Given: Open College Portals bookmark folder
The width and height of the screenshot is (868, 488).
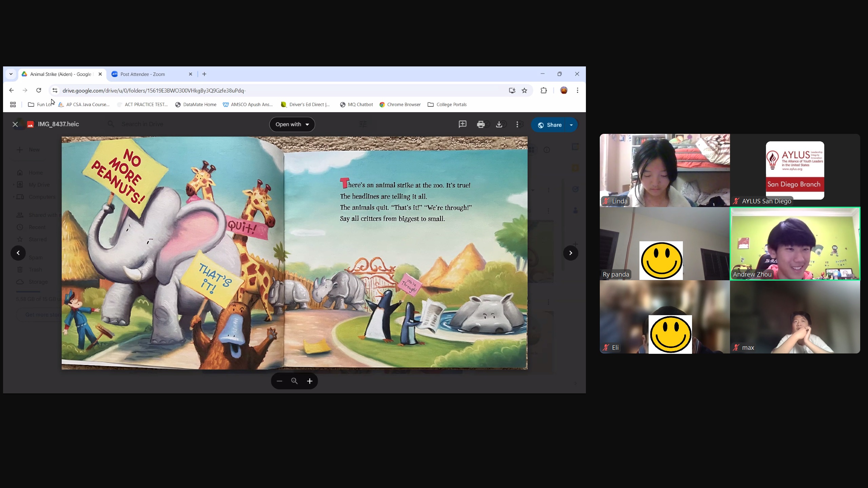Looking at the screenshot, I should point(447,105).
